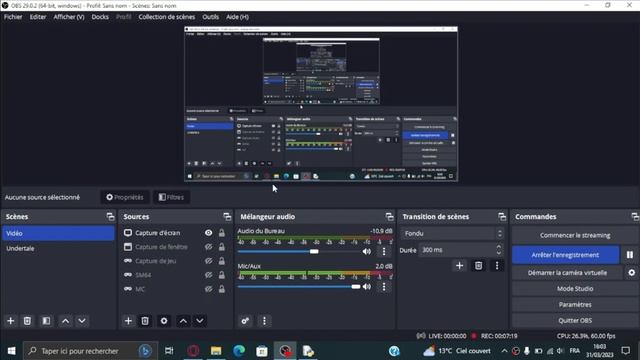640x360 pixels.
Task: Pause the recording
Action: 630,255
